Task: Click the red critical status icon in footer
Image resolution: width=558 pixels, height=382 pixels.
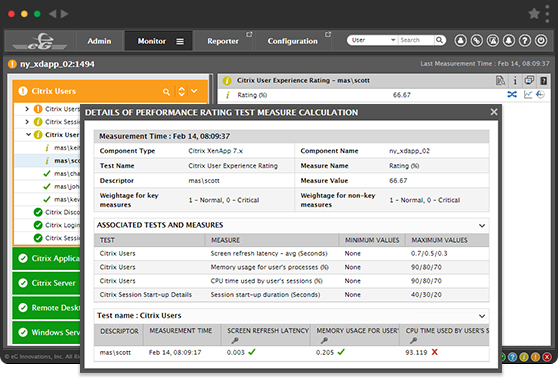Action: pyautogui.click(x=547, y=357)
